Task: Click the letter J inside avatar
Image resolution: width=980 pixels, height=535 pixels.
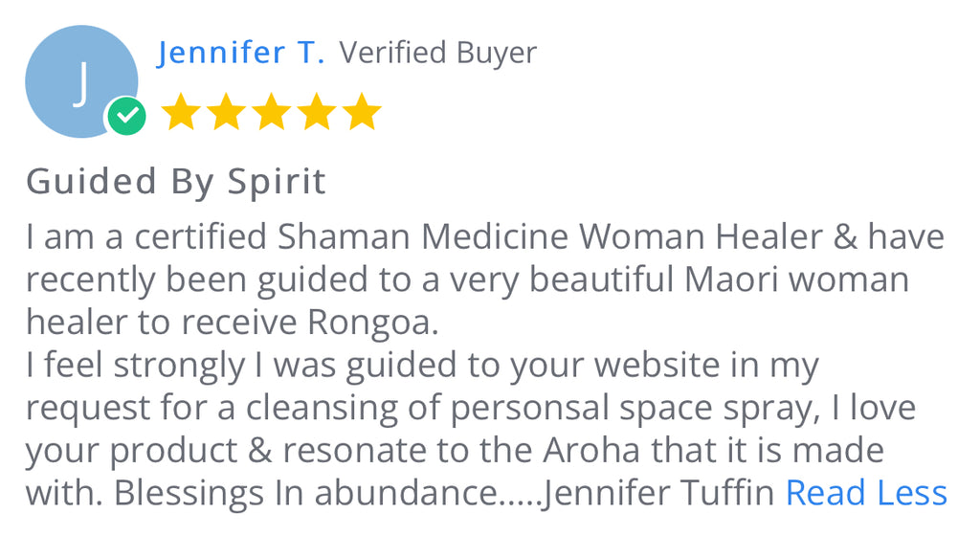Action: [80, 84]
